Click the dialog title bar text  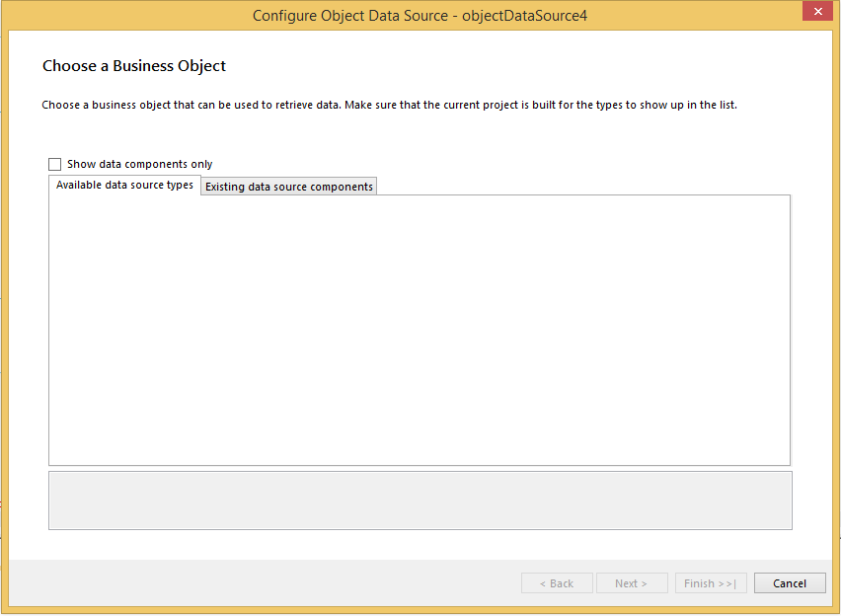(420, 16)
